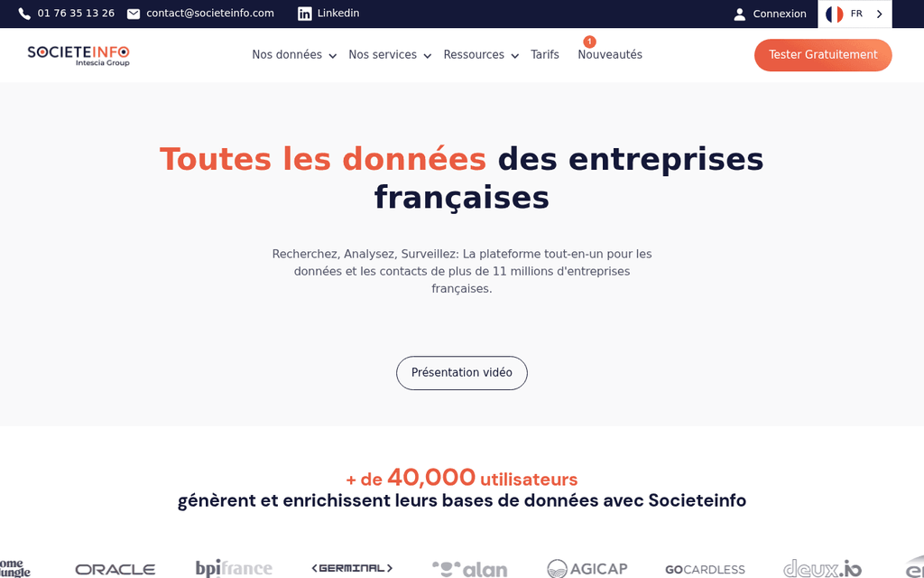This screenshot has height=578, width=924.
Task: Click the user profile icon beside Connexion
Action: [740, 14]
